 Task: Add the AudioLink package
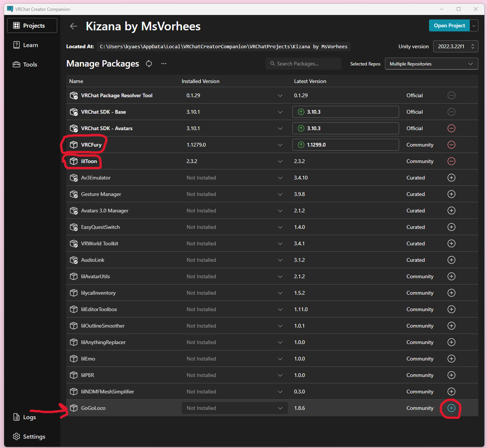[451, 260]
